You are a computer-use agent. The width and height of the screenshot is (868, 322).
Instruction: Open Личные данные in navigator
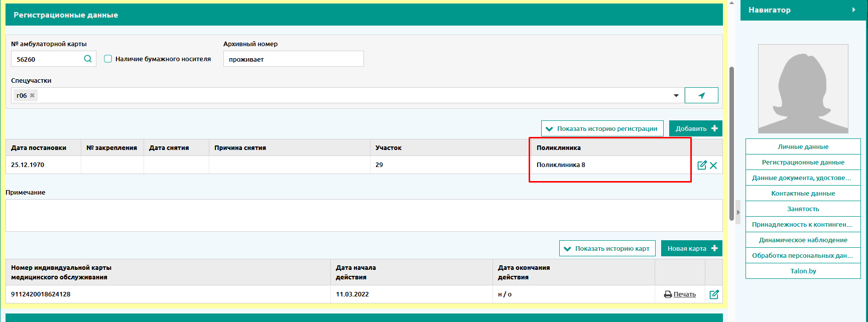[x=803, y=147]
